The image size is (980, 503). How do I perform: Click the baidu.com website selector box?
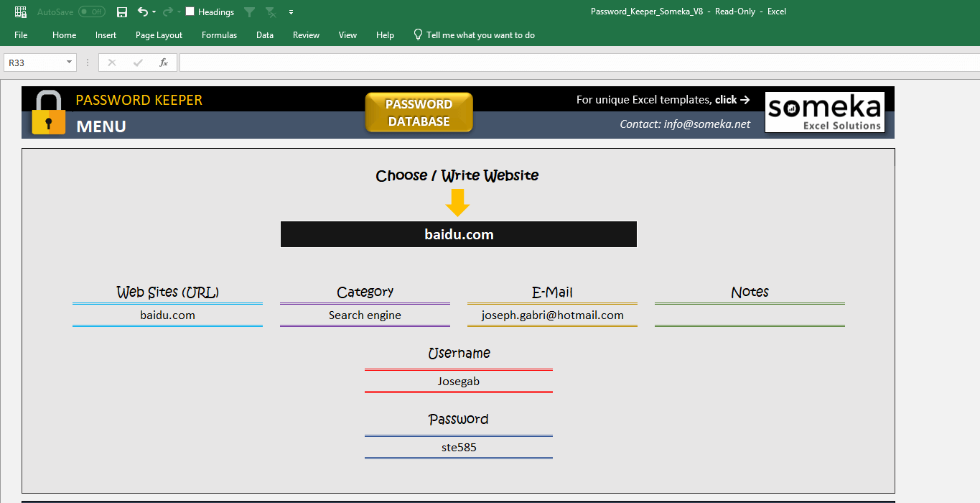[459, 234]
